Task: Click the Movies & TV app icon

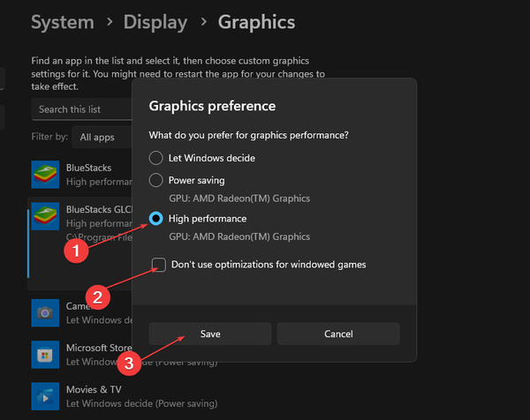Action: tap(45, 395)
